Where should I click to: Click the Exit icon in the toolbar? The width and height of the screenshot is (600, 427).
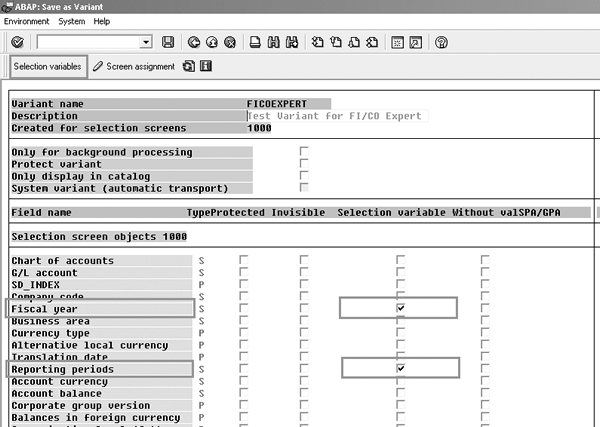(212, 42)
